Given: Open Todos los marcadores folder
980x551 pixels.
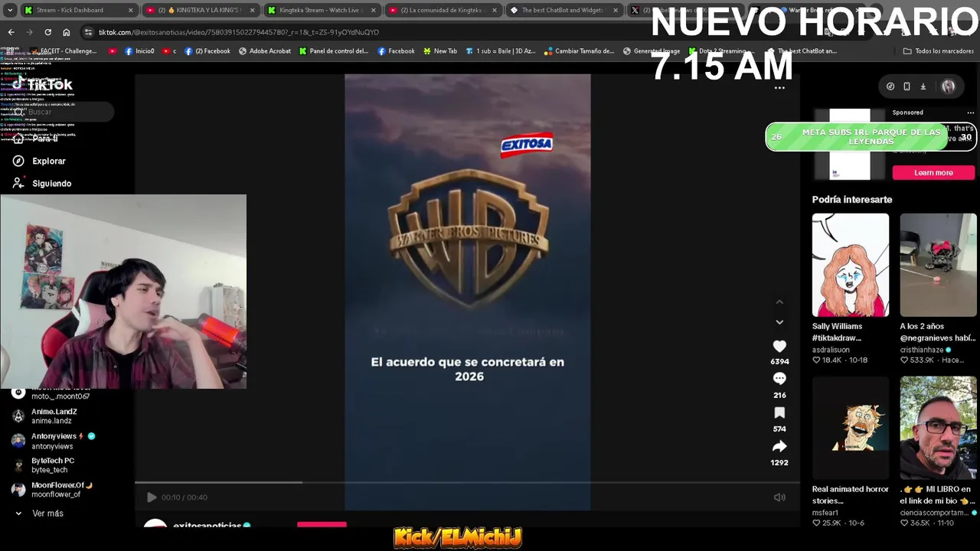Looking at the screenshot, I should 938,51.
